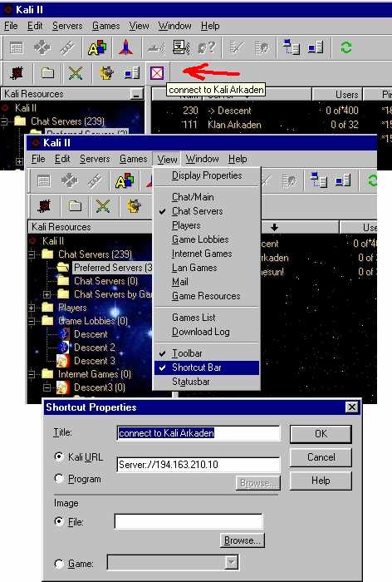Collapse the Internet Games (0) node
392x582 pixels.
tap(32, 374)
